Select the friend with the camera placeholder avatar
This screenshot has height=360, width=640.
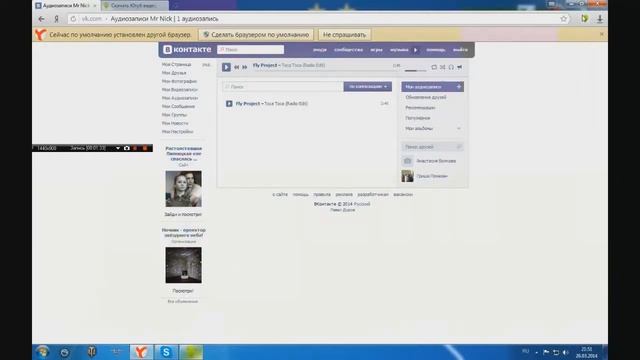coord(407,161)
